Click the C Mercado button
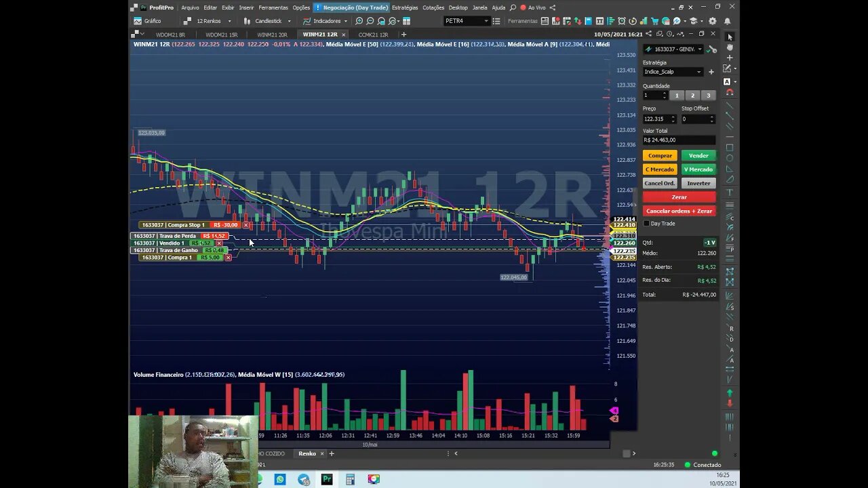The width and height of the screenshot is (868, 488). [x=660, y=169]
